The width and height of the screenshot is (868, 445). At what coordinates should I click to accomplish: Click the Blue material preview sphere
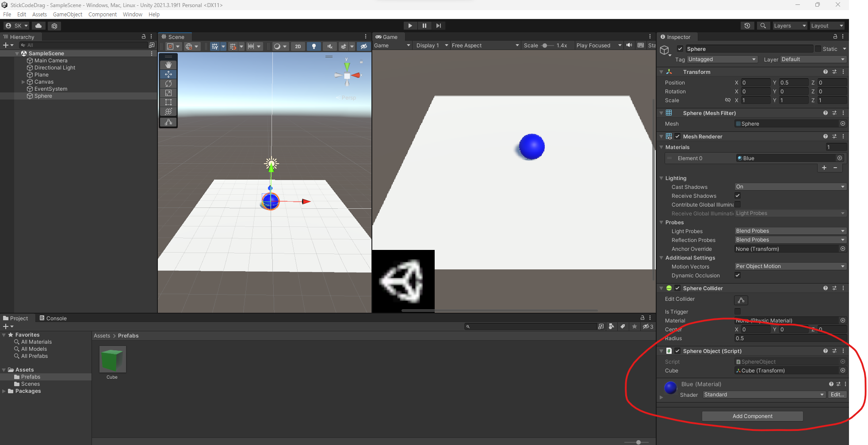pyautogui.click(x=670, y=388)
